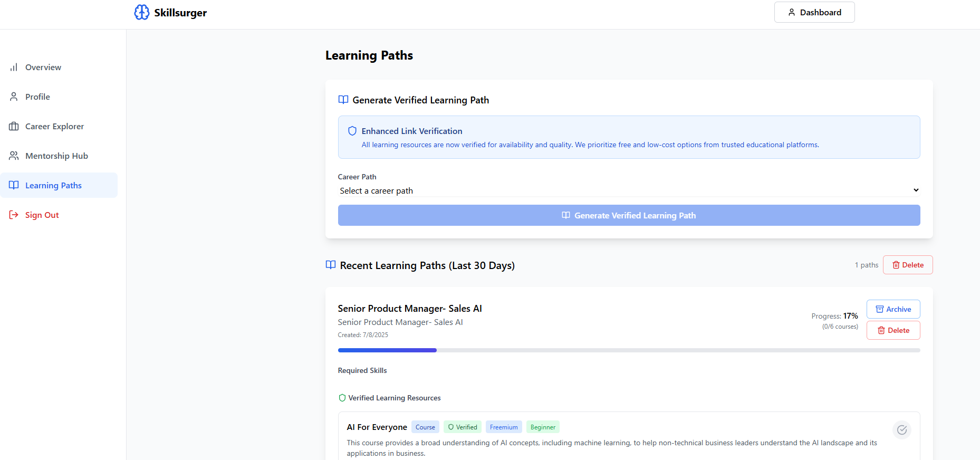Click the Enhanced Link Verification shield icon
The width and height of the screenshot is (980, 460).
coord(352,131)
